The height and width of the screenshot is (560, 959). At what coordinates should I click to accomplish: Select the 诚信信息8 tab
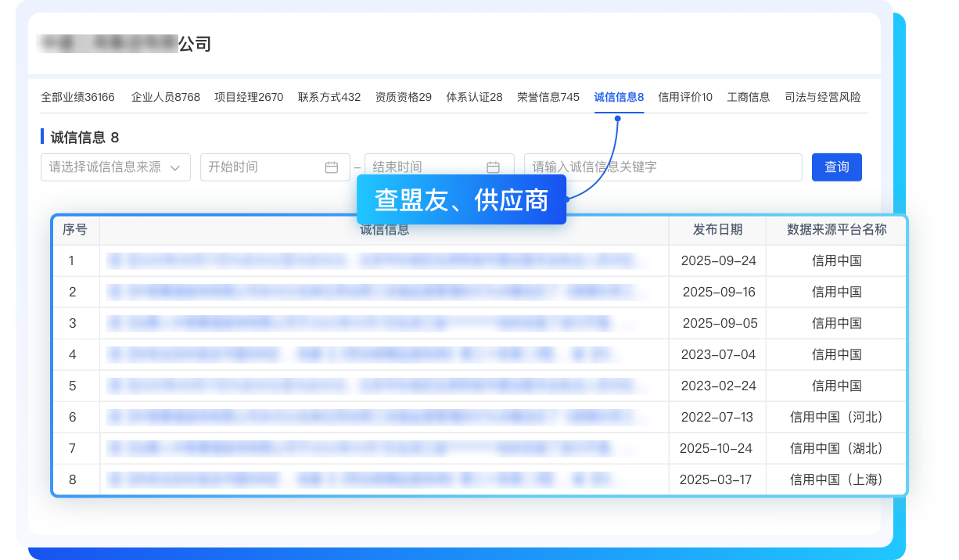point(619,98)
